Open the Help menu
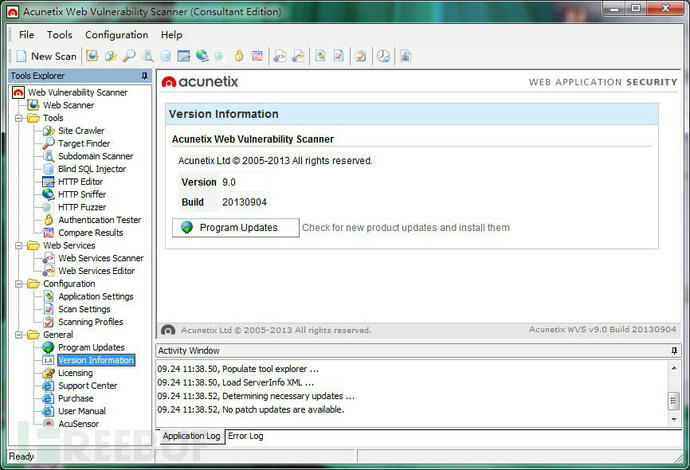The width and height of the screenshot is (690, 470). [x=171, y=35]
